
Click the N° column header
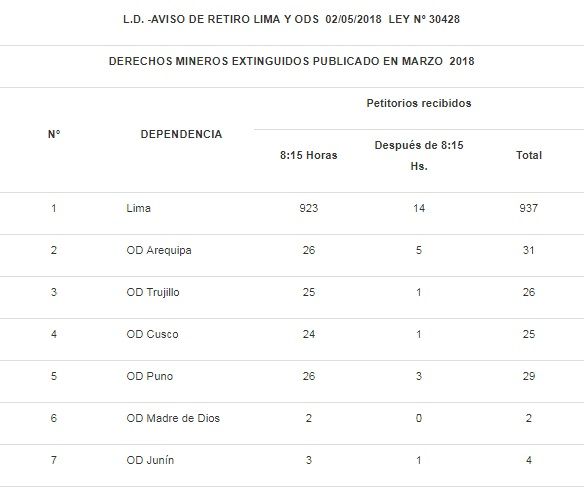(54, 134)
